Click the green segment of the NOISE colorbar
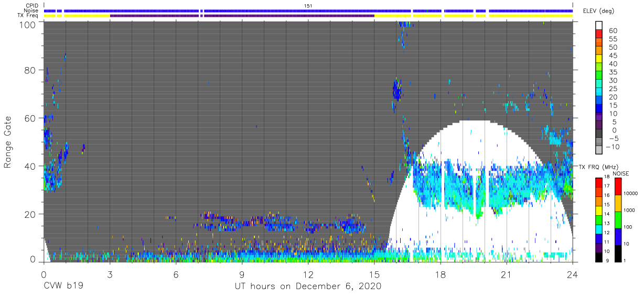Screen dimensions: 644x297 (x=618, y=220)
